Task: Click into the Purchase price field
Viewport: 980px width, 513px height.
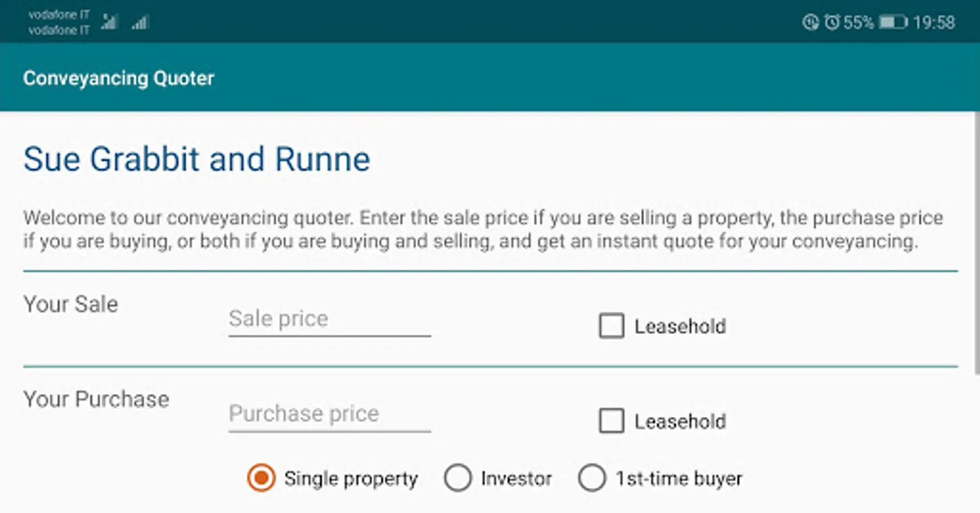Action: 329,414
